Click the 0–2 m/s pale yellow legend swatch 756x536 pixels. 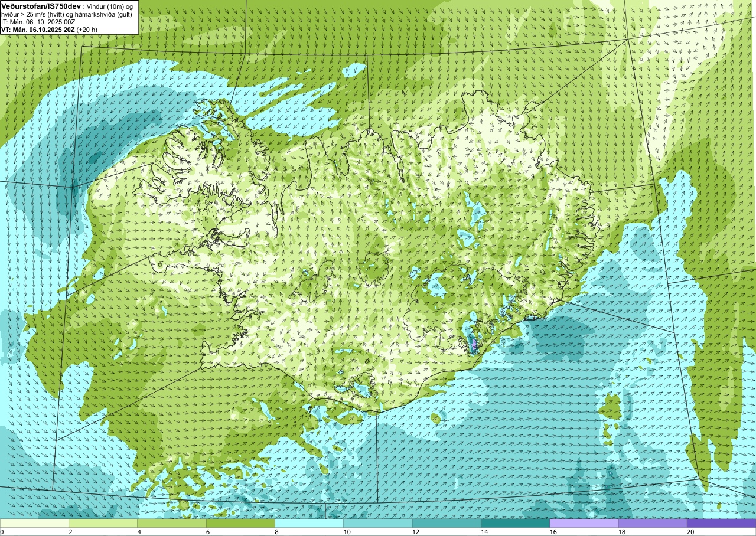(x=34, y=523)
